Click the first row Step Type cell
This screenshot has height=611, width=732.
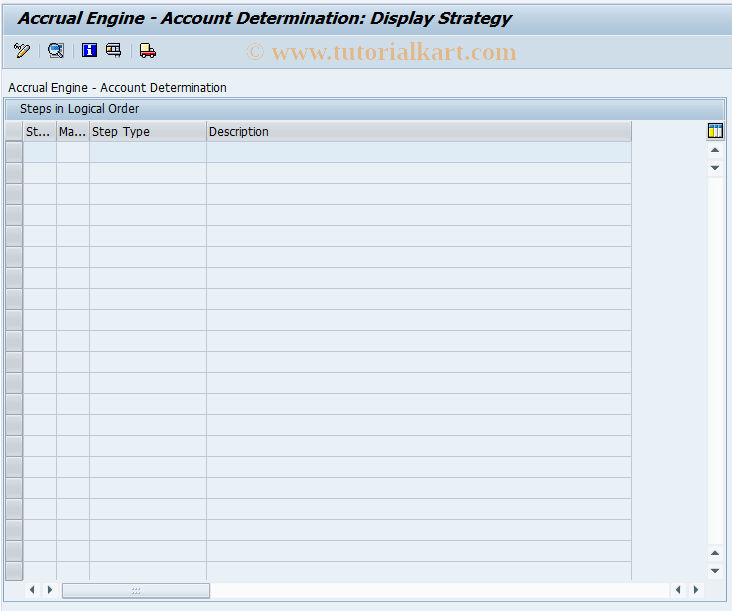point(148,152)
